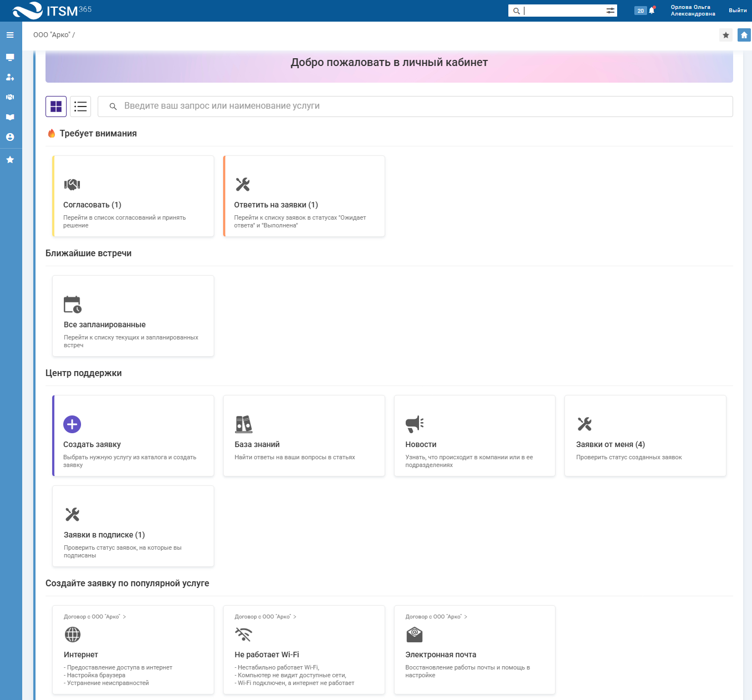Switch to tile grid view
The height and width of the screenshot is (700, 752).
(56, 106)
